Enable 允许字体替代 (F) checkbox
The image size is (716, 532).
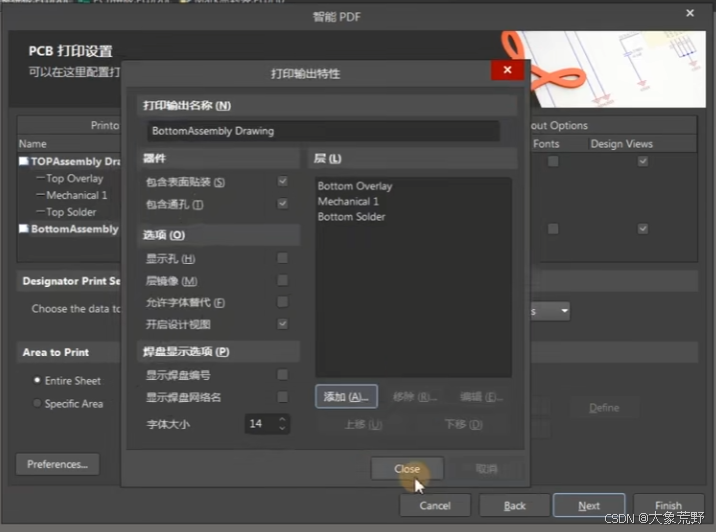pyautogui.click(x=283, y=302)
